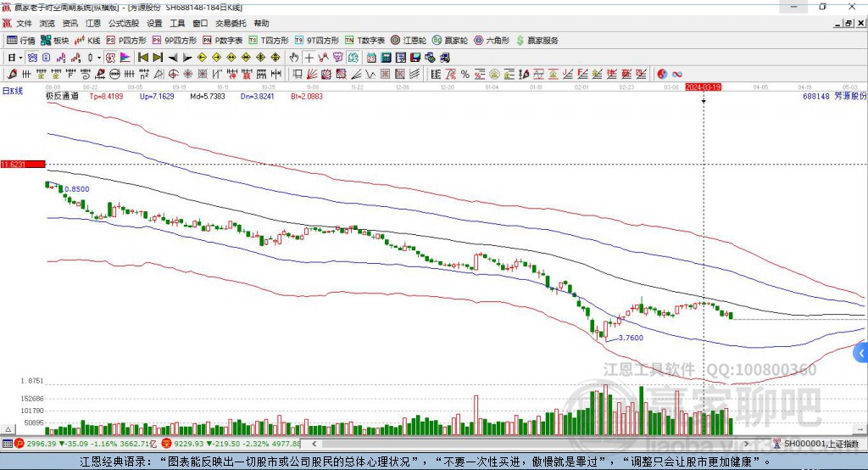The image size is (868, 470).
Task: Click the 3.7600 low price label
Action: (x=631, y=338)
